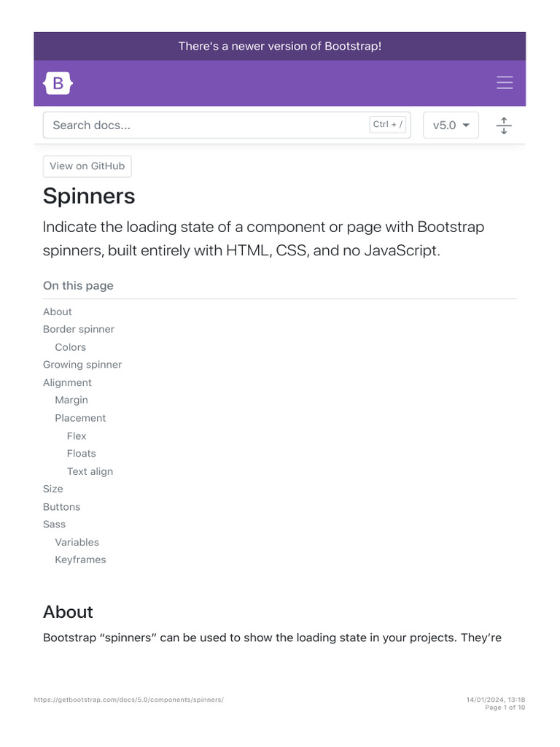The width and height of the screenshot is (560, 747).
Task: Go to the Floats link
Action: (81, 453)
